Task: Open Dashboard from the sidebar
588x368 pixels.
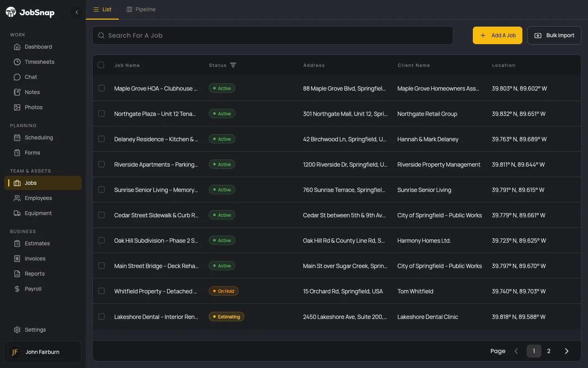Action: click(x=43, y=47)
